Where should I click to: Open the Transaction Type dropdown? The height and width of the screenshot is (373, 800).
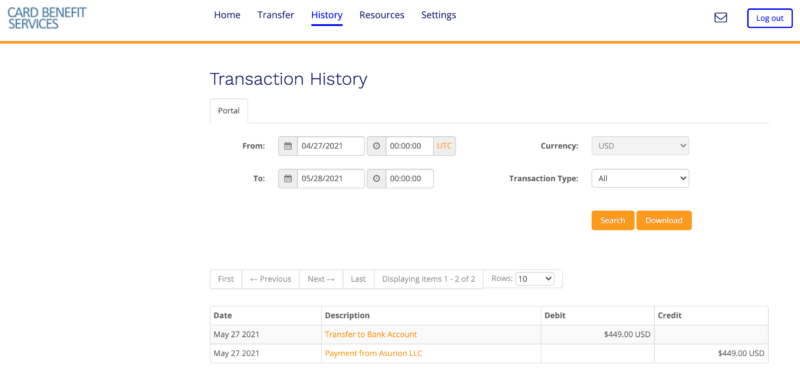click(x=640, y=179)
